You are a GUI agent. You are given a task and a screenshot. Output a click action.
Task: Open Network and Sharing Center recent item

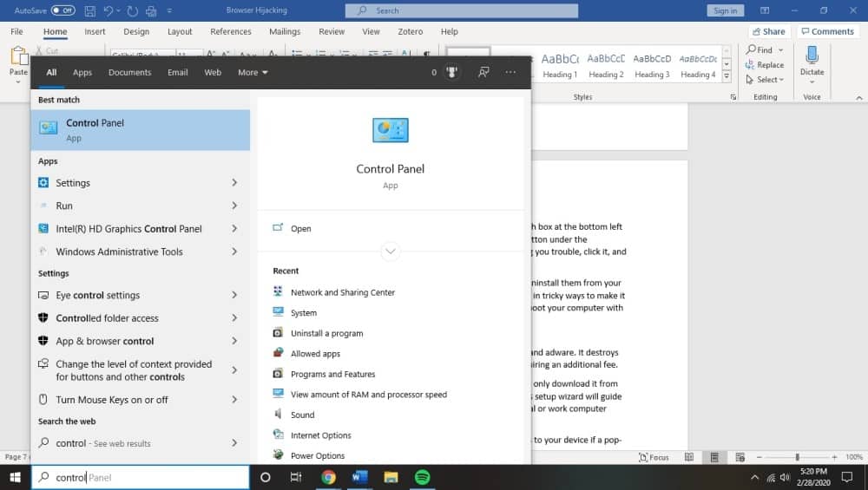(343, 292)
